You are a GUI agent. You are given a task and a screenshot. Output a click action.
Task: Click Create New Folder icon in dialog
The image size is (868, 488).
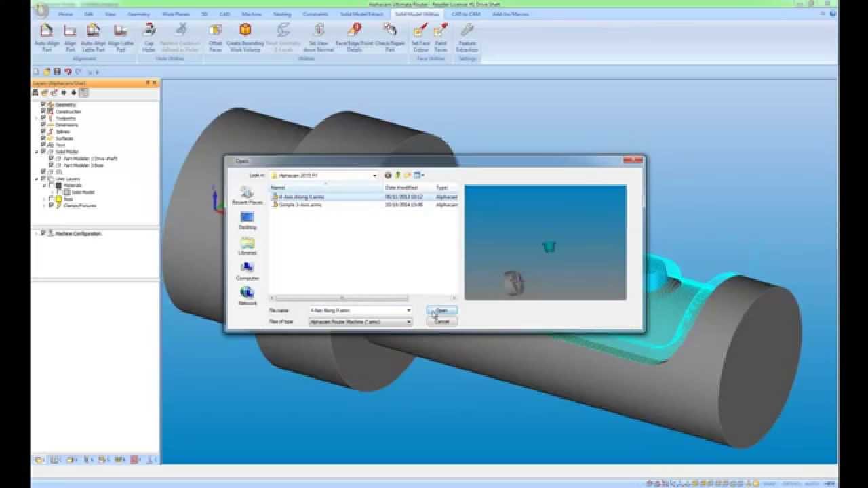(408, 175)
